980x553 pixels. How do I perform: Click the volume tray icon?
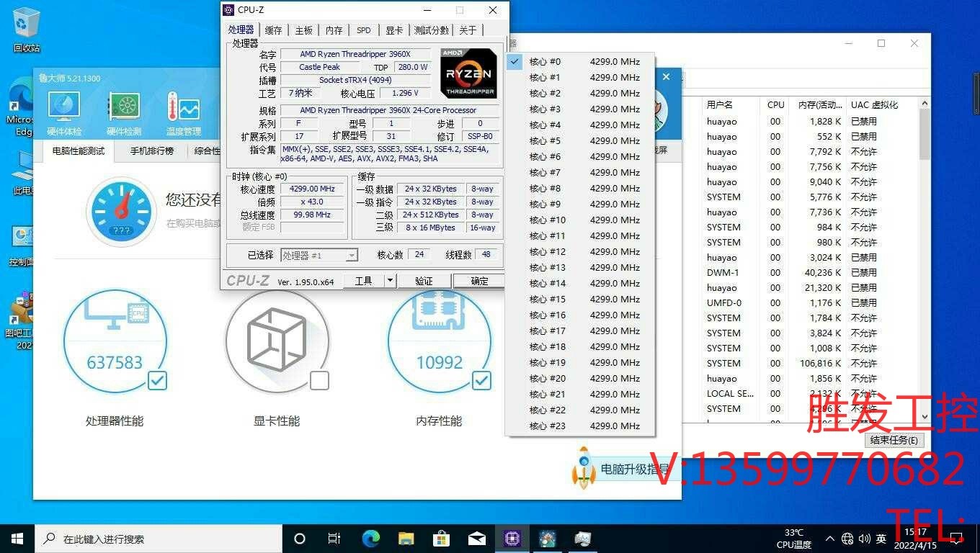864,539
